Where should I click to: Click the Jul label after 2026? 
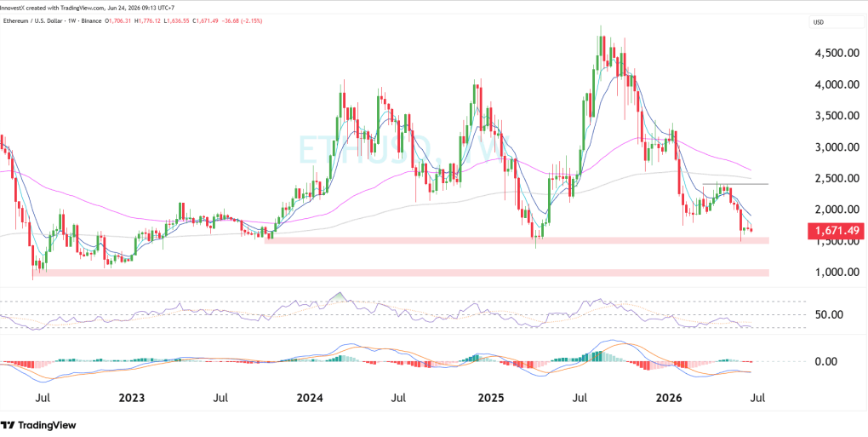758,398
